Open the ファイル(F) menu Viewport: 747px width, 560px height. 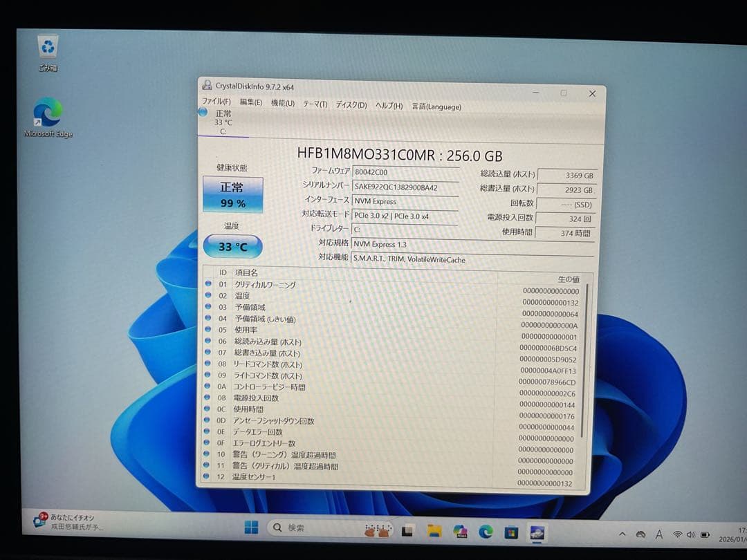click(x=216, y=102)
